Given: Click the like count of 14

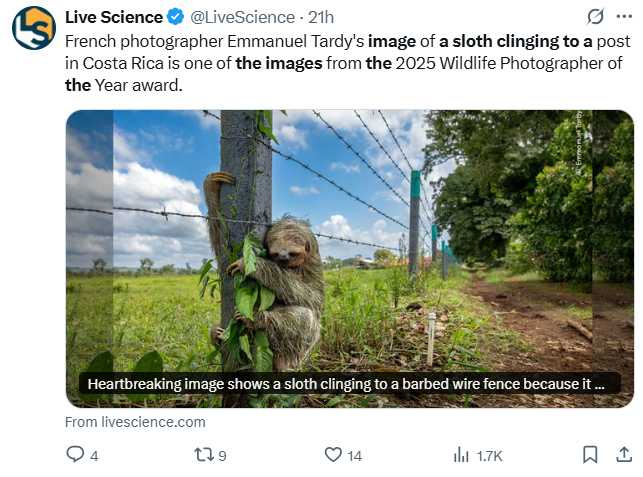Looking at the screenshot, I should pos(354,456).
